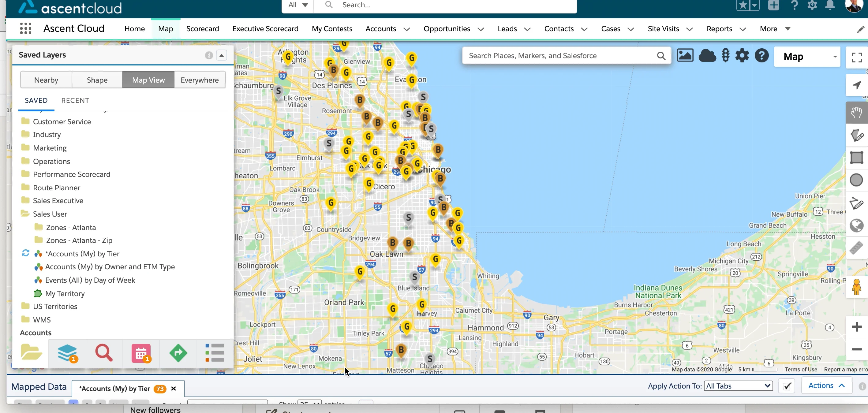The height and width of the screenshot is (413, 868).
Task: Open the Scorecard tab
Action: click(x=203, y=29)
